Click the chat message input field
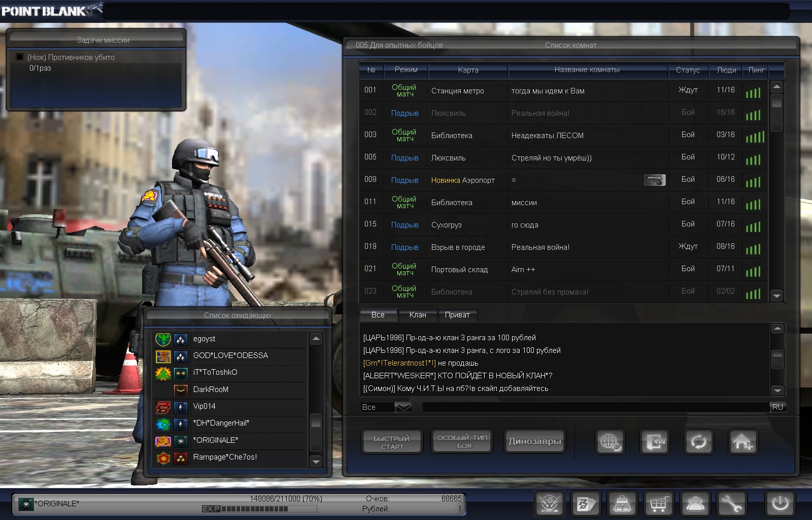 pyautogui.click(x=595, y=407)
